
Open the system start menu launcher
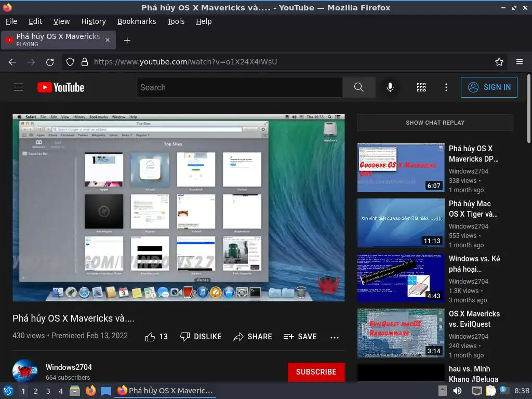tap(8, 391)
